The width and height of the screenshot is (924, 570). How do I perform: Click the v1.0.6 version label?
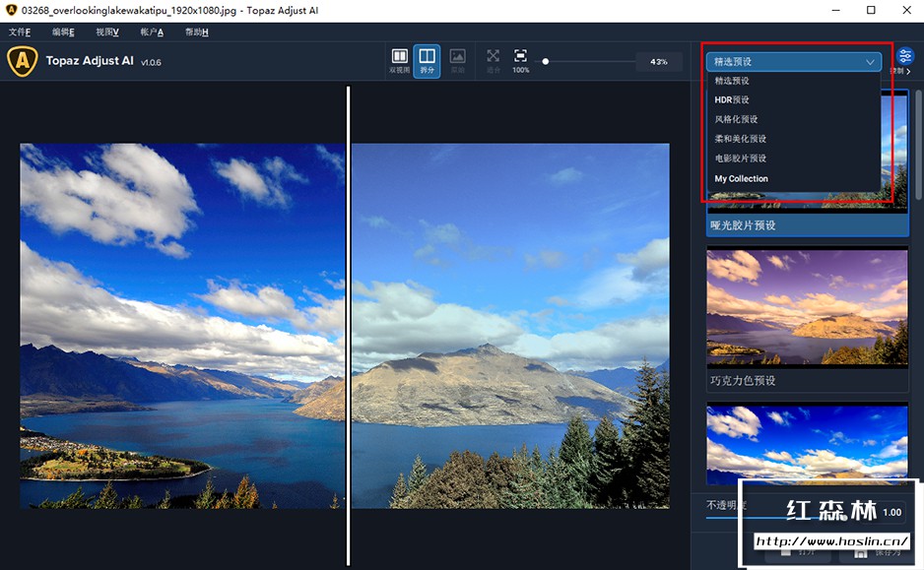point(151,62)
